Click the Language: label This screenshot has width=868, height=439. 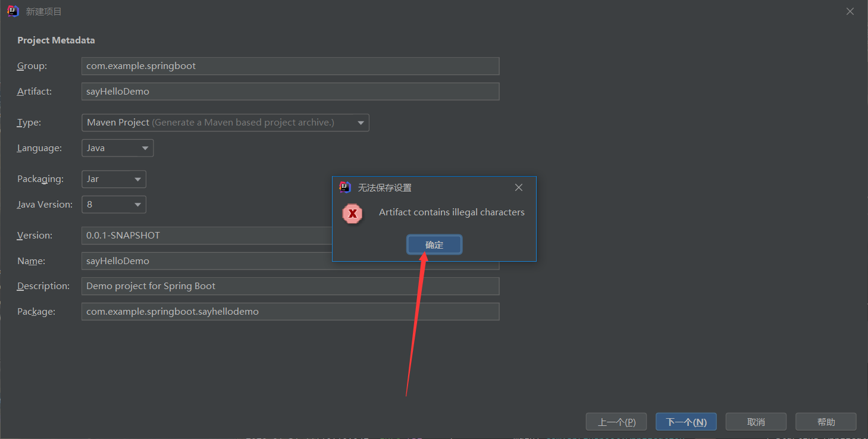(39, 148)
